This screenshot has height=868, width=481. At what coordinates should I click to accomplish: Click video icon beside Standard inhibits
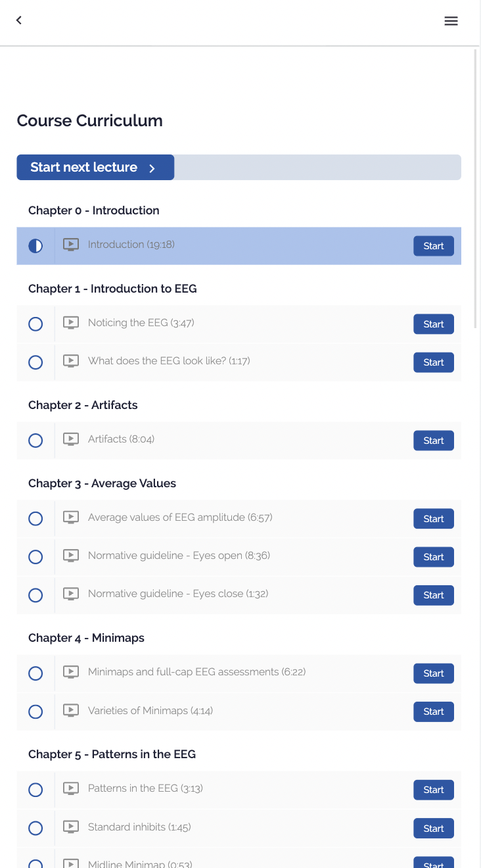[x=71, y=827]
